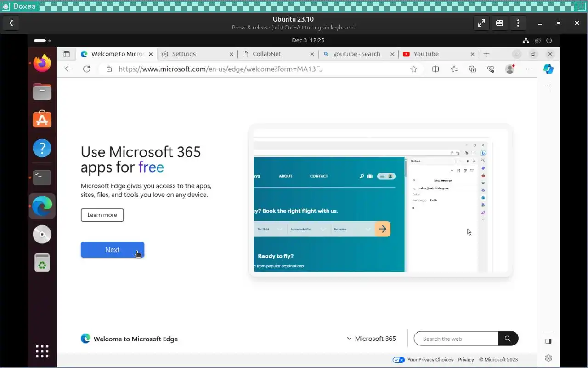Open the clock and calendar in top bar
The width and height of the screenshot is (588, 368).
coord(308,40)
